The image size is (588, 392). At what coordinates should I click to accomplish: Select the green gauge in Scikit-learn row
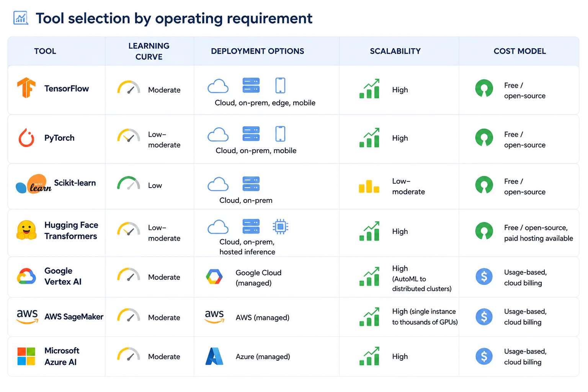point(129,183)
